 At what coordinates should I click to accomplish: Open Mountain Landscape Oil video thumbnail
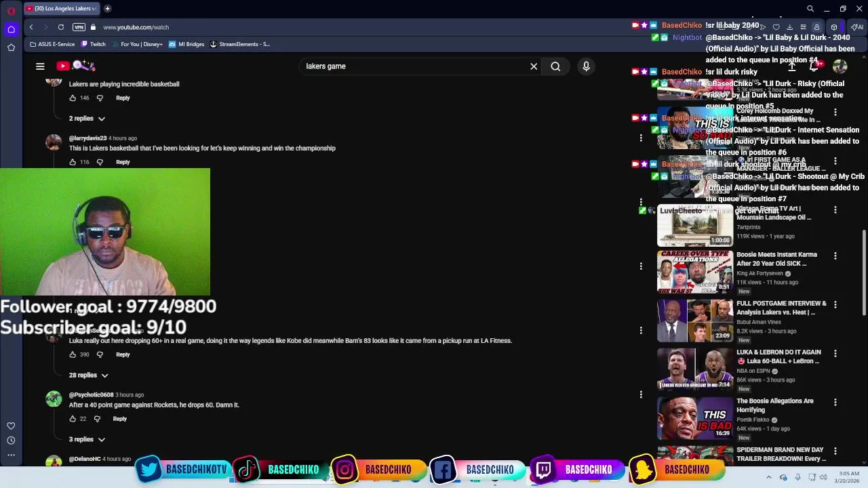(x=695, y=225)
